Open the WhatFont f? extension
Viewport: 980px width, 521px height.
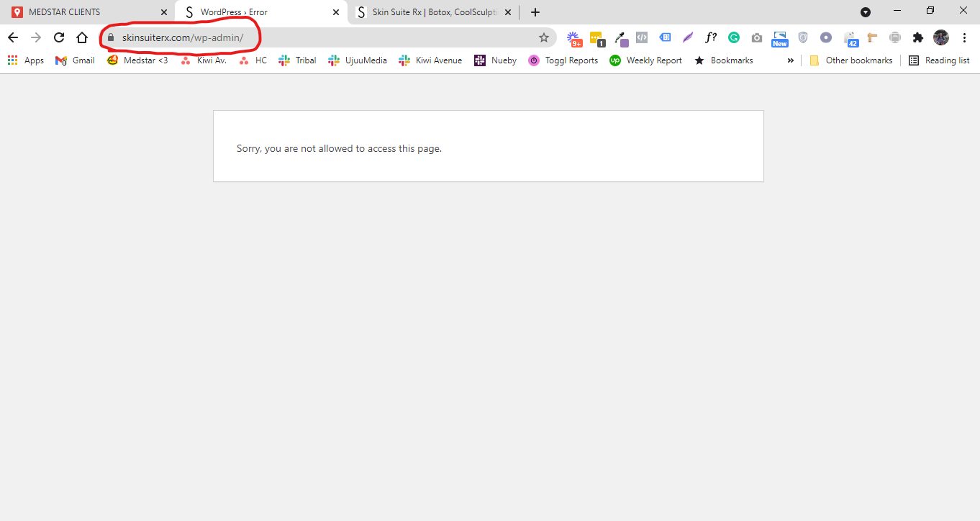[x=711, y=37]
